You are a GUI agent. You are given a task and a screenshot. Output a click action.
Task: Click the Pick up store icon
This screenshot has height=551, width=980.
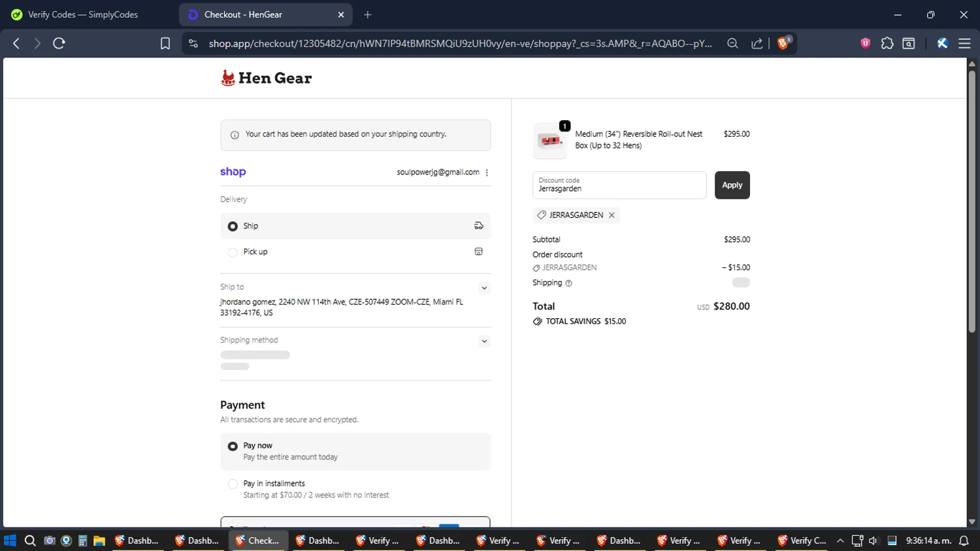[x=478, y=252]
